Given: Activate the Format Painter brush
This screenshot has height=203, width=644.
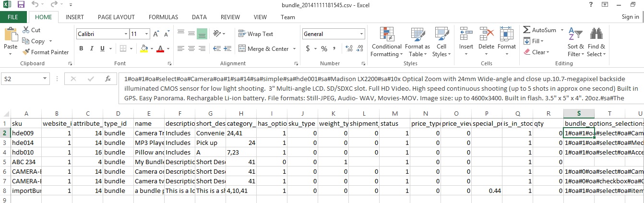Looking at the screenshot, I should point(46,52).
